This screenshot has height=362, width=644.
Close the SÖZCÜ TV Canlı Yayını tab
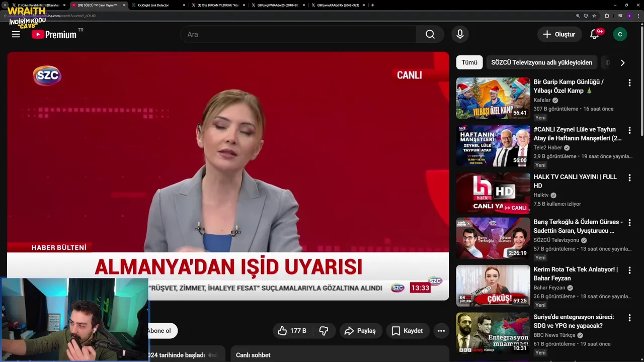click(124, 5)
